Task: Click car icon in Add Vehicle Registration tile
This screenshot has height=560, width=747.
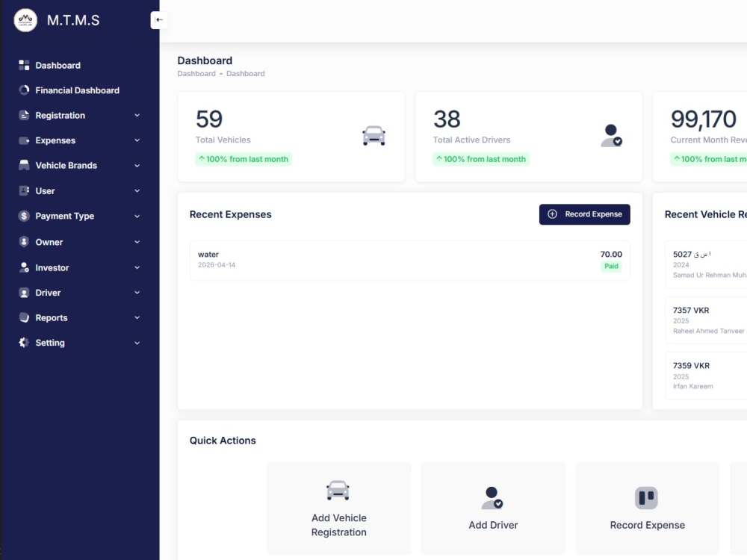Action: click(x=338, y=490)
